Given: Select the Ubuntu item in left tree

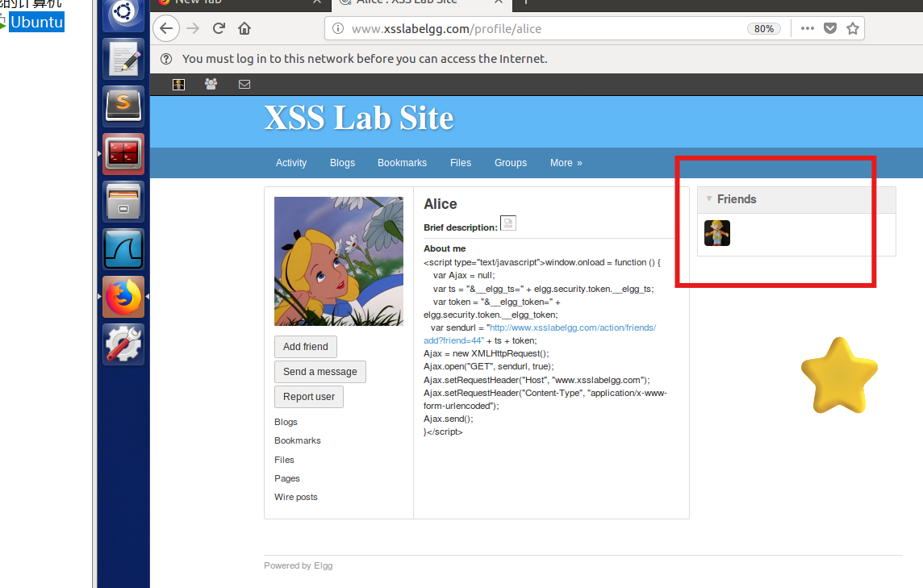Looking at the screenshot, I should (x=36, y=23).
